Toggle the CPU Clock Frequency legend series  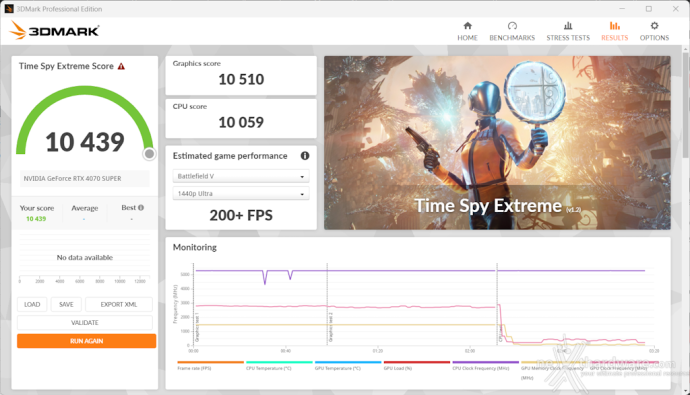485,366
